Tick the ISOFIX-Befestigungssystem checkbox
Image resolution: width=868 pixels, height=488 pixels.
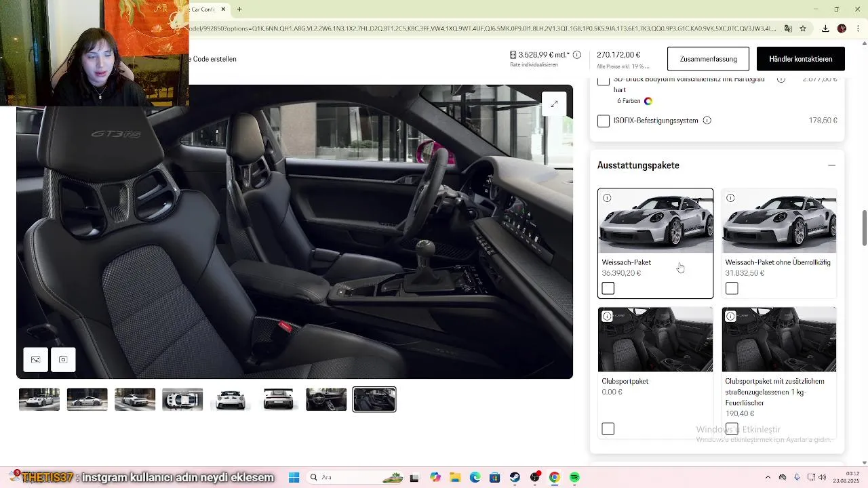(604, 121)
